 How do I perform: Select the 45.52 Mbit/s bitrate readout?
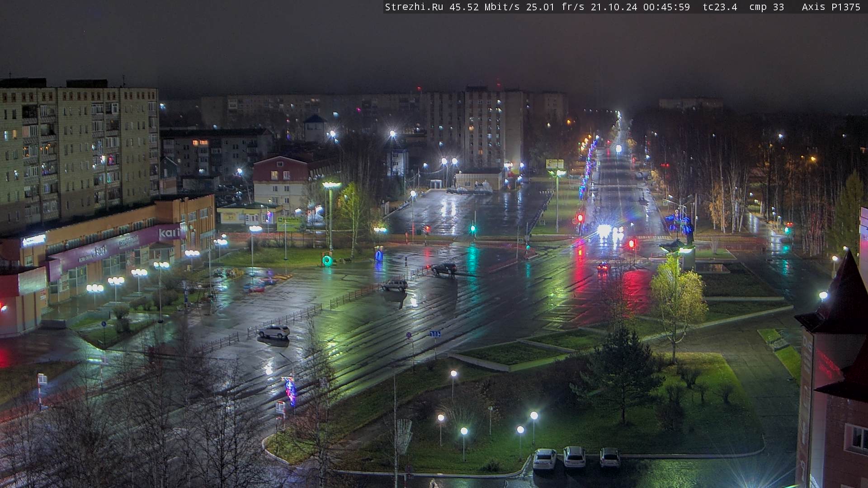click(x=485, y=7)
